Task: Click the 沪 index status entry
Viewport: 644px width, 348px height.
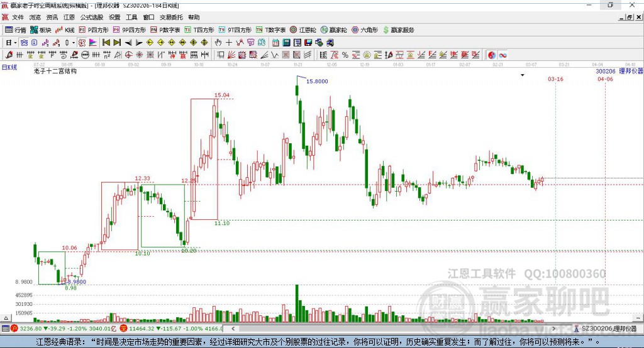Action: point(62,329)
